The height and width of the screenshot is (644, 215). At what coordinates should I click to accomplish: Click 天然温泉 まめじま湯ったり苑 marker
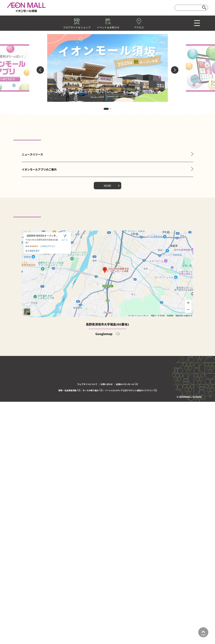[x=35, y=297]
